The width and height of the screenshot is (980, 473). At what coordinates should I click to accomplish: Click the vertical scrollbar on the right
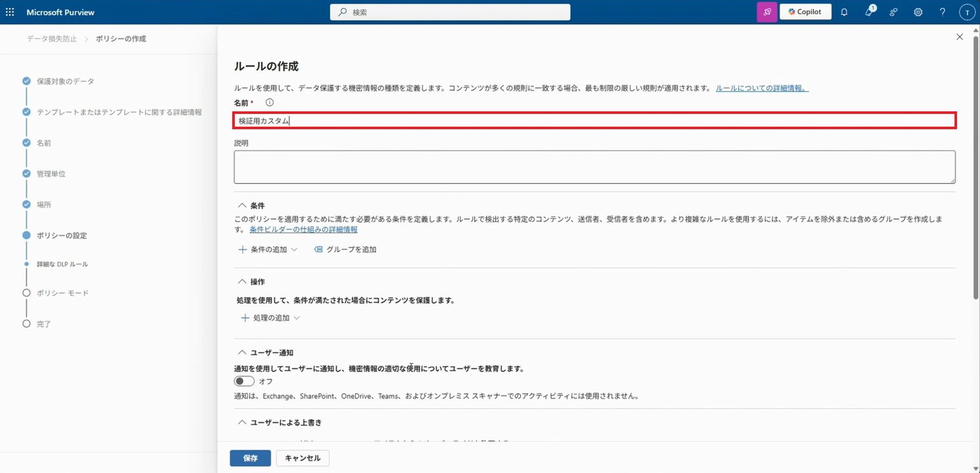975,169
